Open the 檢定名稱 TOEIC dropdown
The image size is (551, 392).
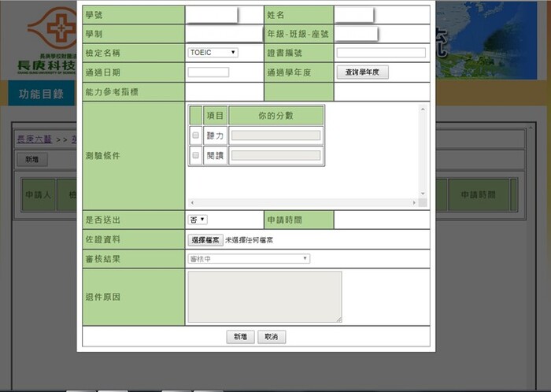click(213, 53)
